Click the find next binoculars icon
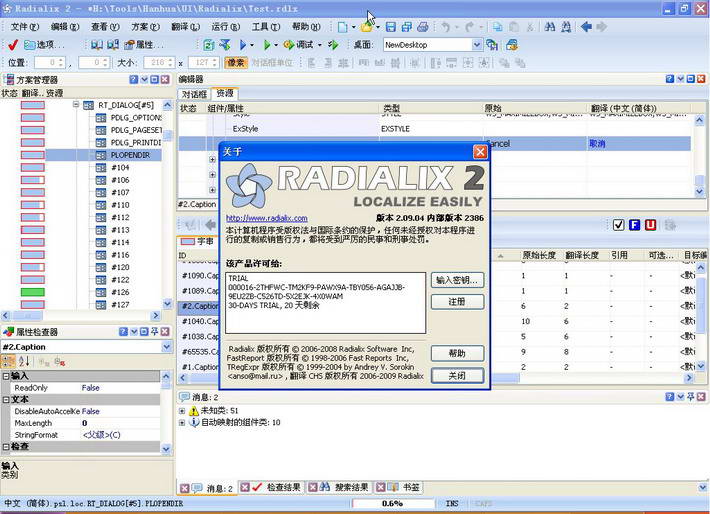 (x=566, y=27)
